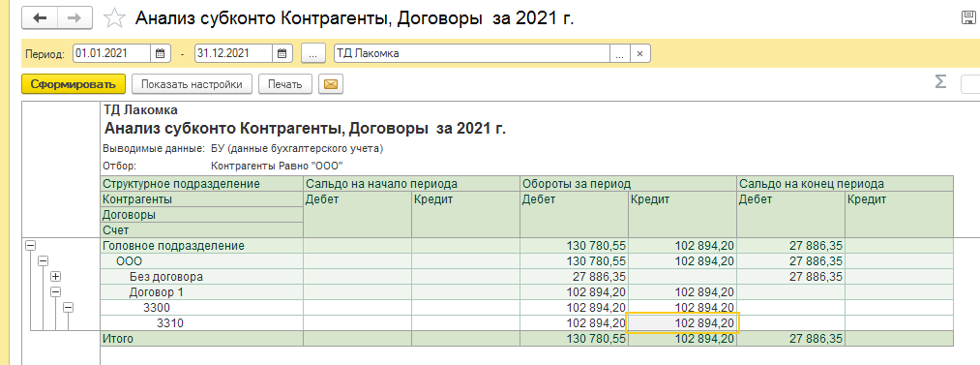Viewport: 980px width, 365px height.
Task: Select Головное подразделение ending debit 27 886,35
Action: point(791,246)
